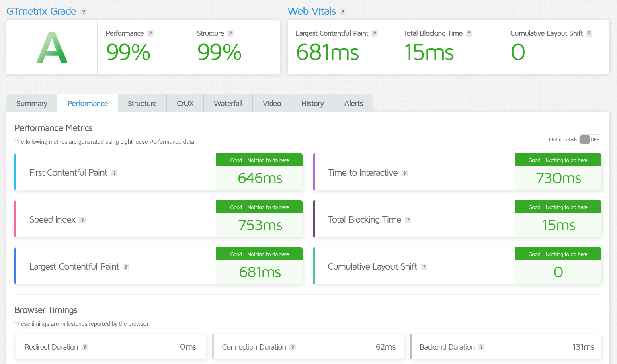Show help for the Cumulative Layout Shift metric row
This screenshot has width=617, height=364.
pos(424,267)
